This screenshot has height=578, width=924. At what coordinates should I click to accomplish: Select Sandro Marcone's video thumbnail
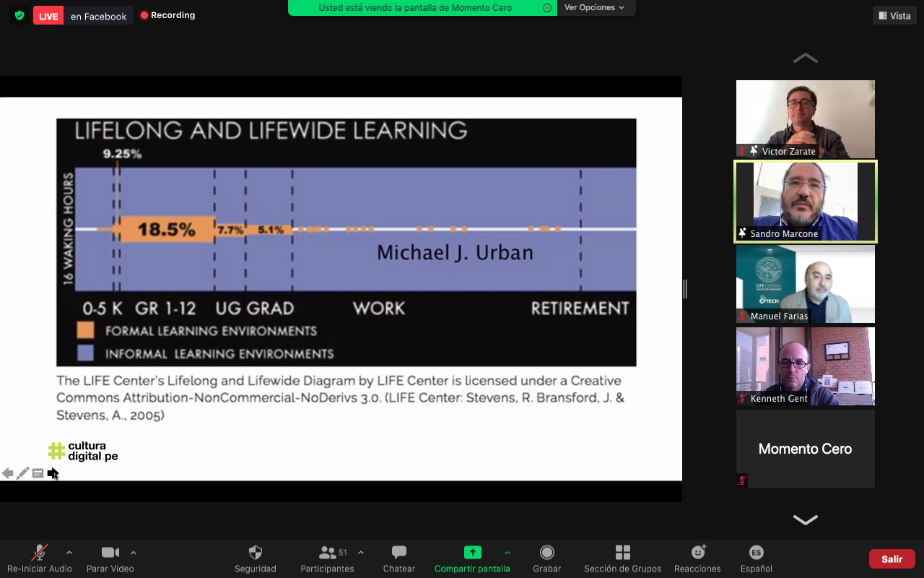(x=805, y=201)
